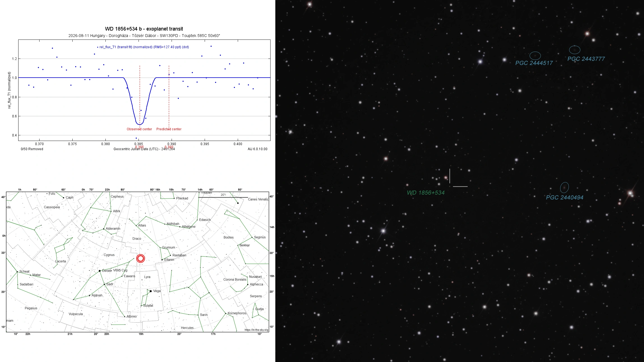Click the 0.375 tick label on the x-axis
The height and width of the screenshot is (362, 644).
pyautogui.click(x=72, y=144)
